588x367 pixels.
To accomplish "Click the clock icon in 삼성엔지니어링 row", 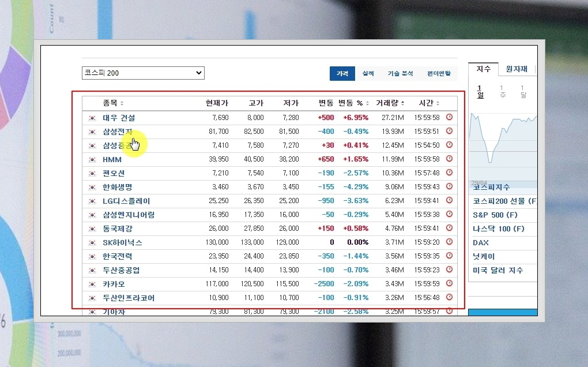I will point(449,214).
